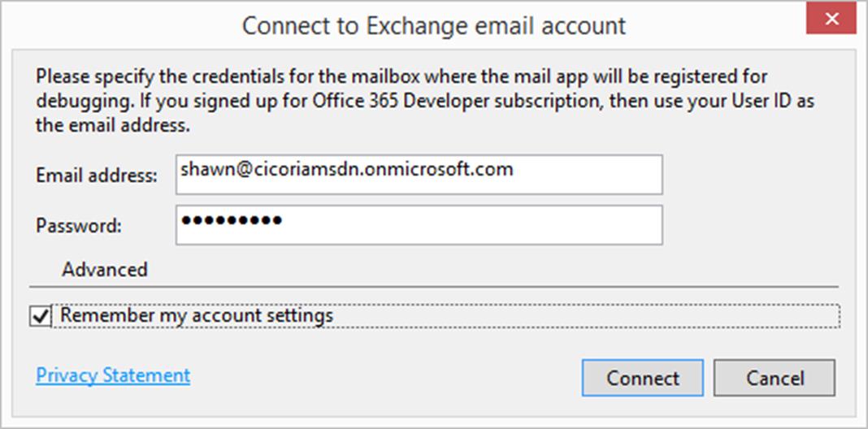Click the 'Connect to Exchange email account' title

coord(434,25)
